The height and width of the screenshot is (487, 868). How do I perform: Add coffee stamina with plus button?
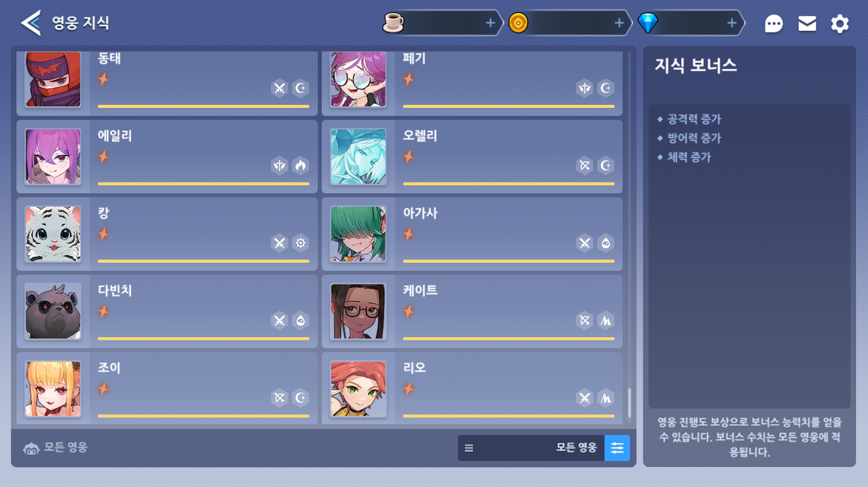(490, 23)
